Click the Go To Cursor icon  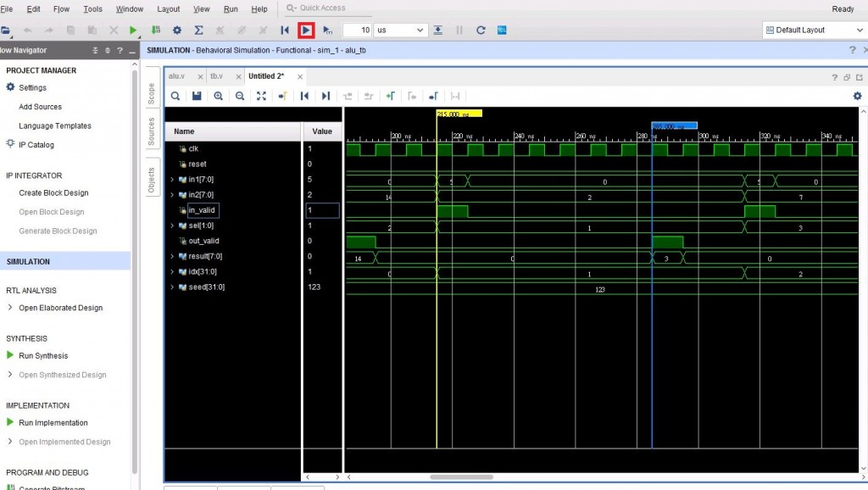click(x=283, y=96)
